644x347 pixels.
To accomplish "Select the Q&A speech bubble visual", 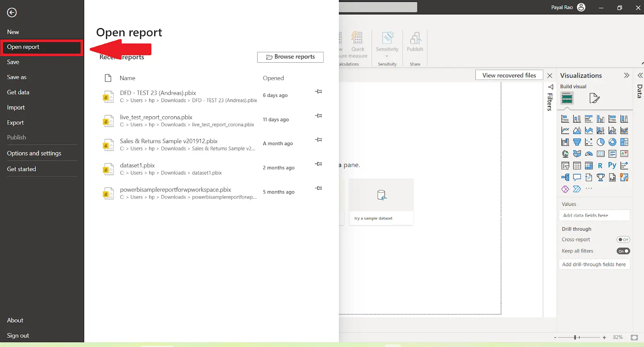I will coord(577,177).
